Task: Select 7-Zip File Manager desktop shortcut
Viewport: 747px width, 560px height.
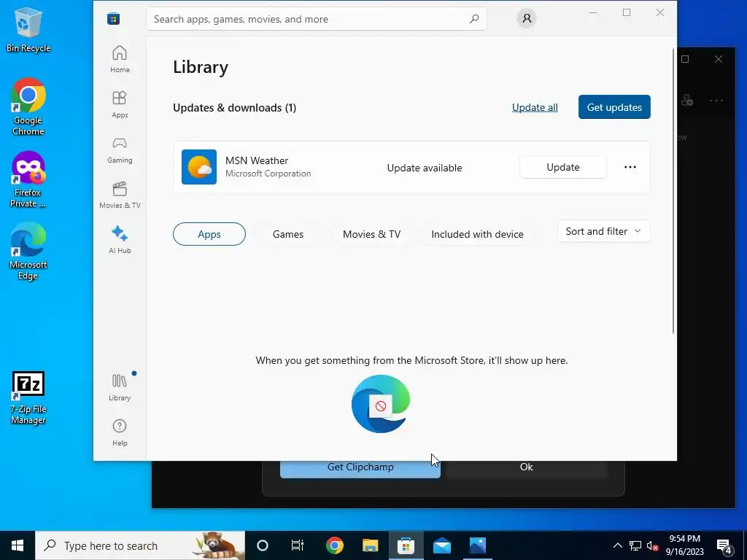Action: point(28,398)
